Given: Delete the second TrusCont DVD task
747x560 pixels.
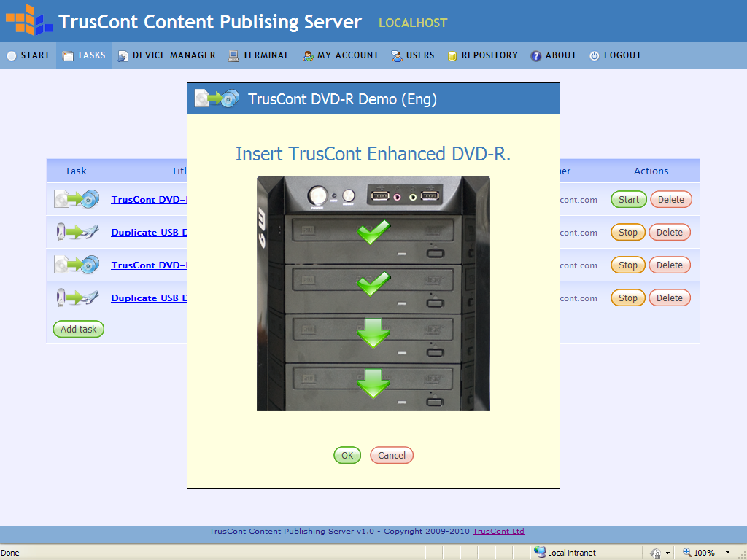Looking at the screenshot, I should (x=670, y=265).
